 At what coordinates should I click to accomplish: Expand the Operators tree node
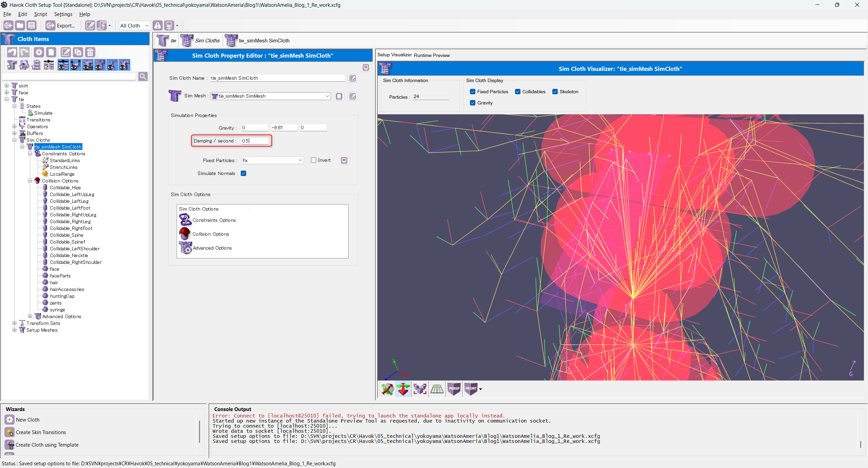(15, 126)
